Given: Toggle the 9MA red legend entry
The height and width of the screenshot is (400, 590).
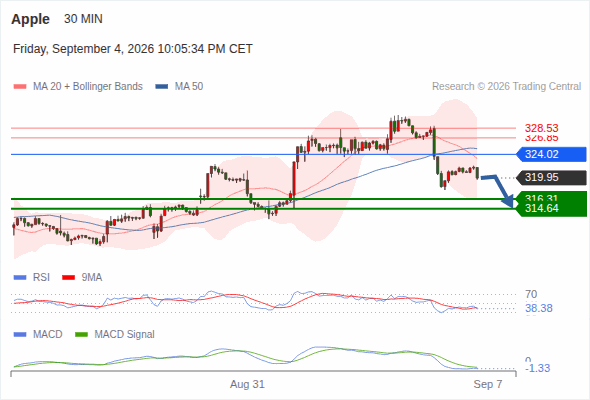Looking at the screenshot, I should click(82, 277).
